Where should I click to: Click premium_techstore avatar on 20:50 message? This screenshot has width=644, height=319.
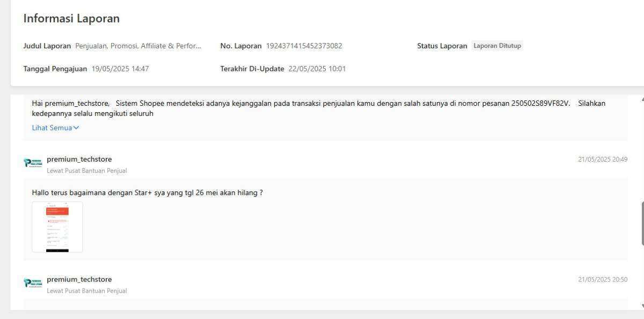[x=33, y=283]
